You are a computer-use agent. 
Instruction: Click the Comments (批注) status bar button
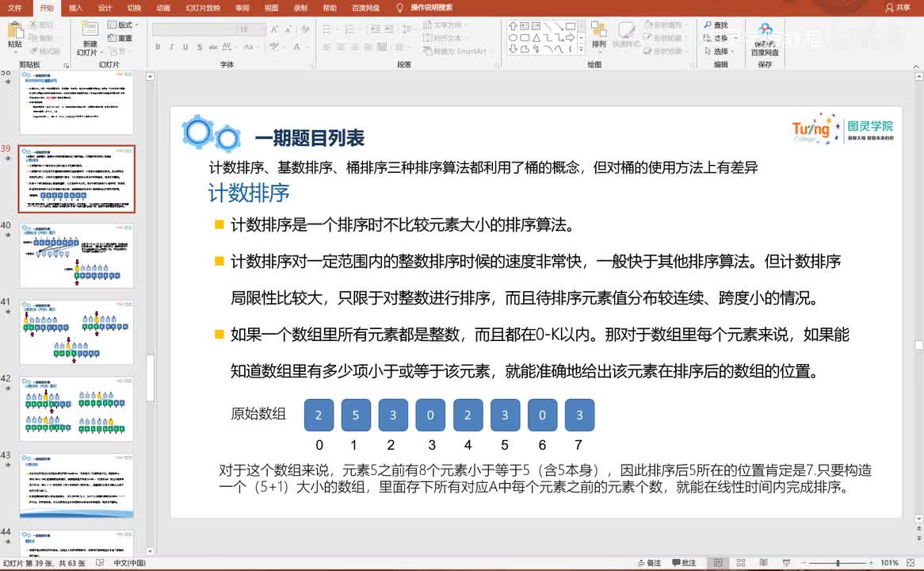(684, 563)
